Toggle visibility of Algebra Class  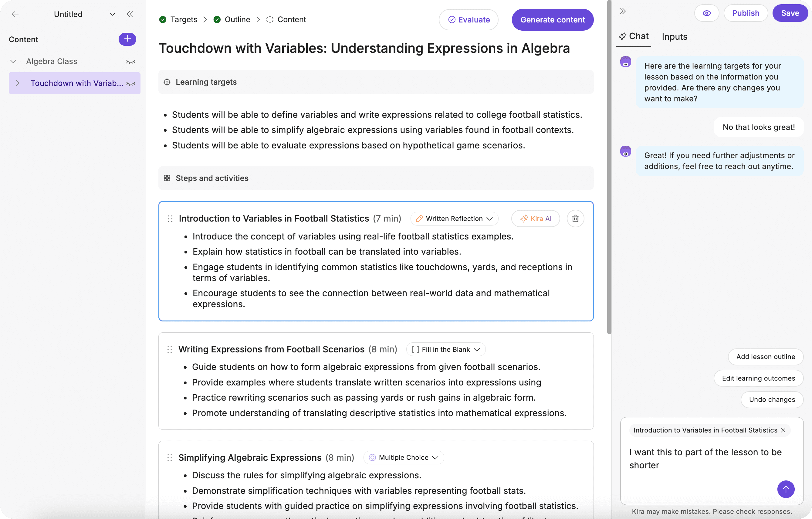pyautogui.click(x=130, y=62)
